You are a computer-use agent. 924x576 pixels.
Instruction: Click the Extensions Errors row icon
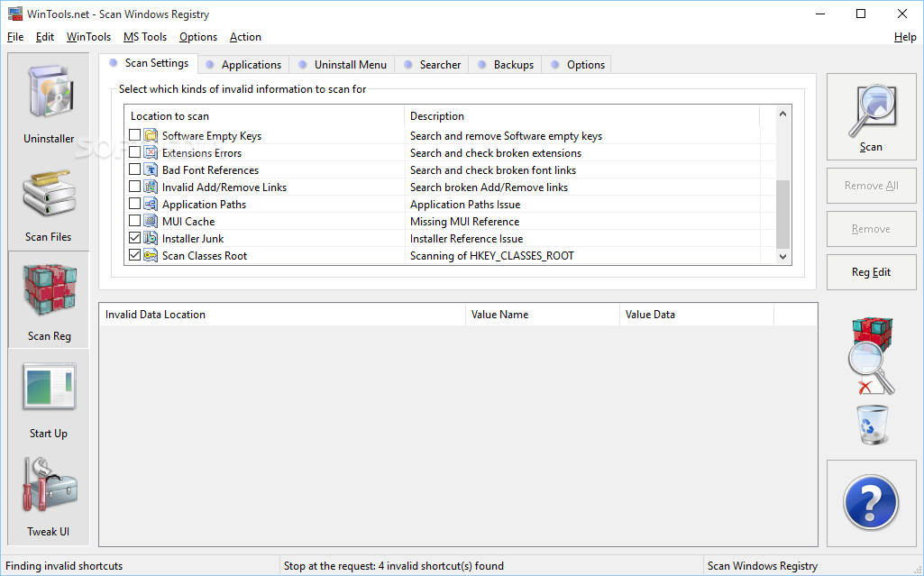click(x=151, y=152)
